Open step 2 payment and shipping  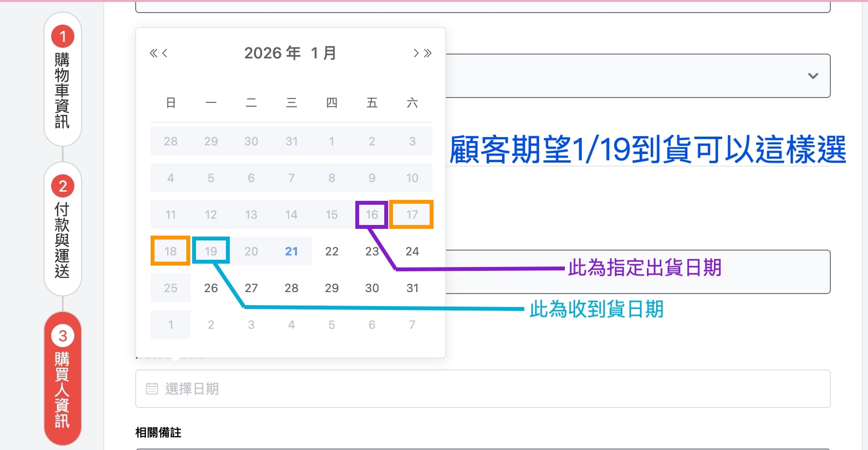(x=63, y=228)
